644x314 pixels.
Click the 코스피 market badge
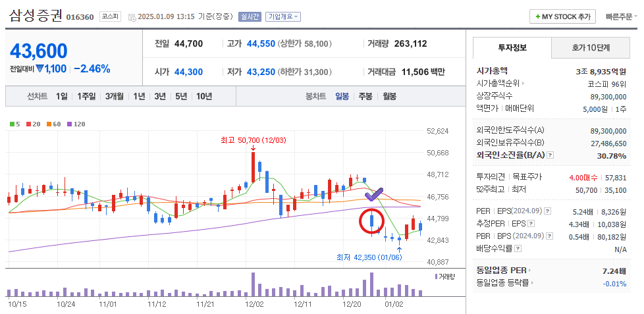click(111, 17)
